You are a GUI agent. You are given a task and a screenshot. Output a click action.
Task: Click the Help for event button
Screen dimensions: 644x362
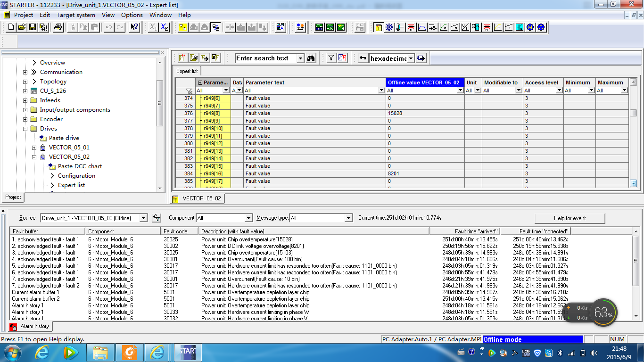[x=570, y=218]
